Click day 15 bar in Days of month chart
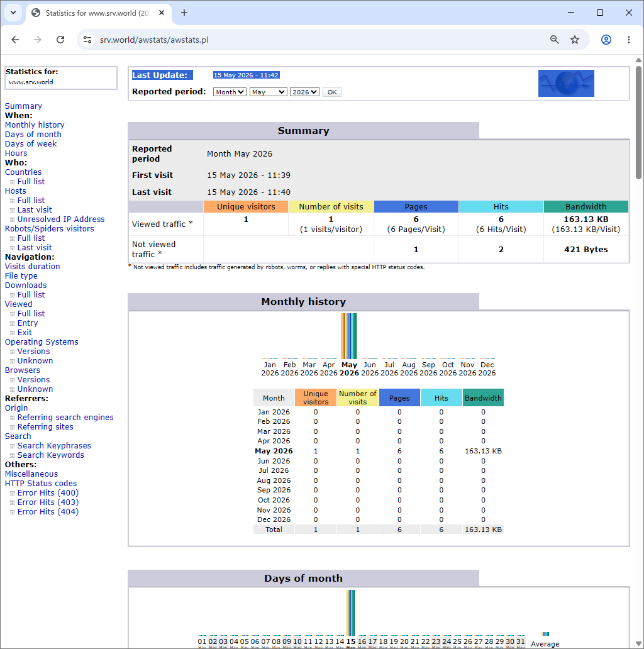 click(350, 613)
